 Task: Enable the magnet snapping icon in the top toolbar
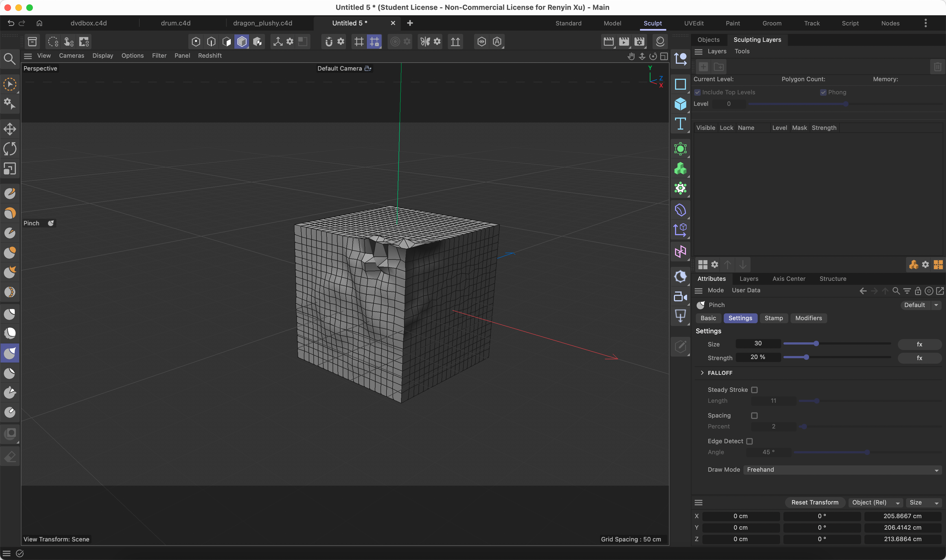click(x=328, y=42)
